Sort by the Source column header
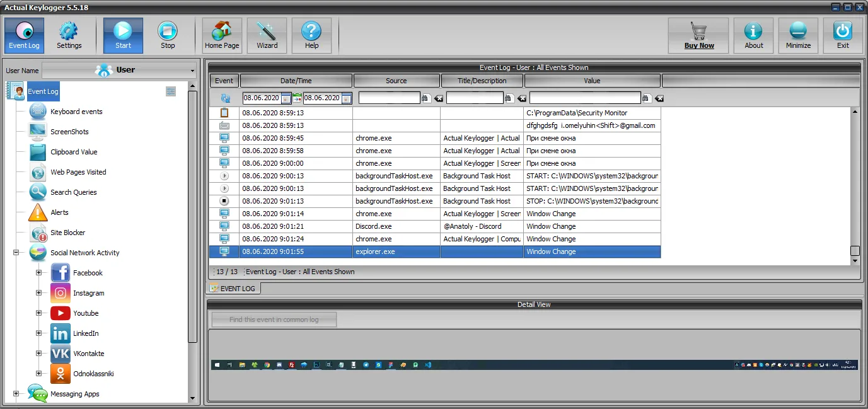 click(396, 81)
